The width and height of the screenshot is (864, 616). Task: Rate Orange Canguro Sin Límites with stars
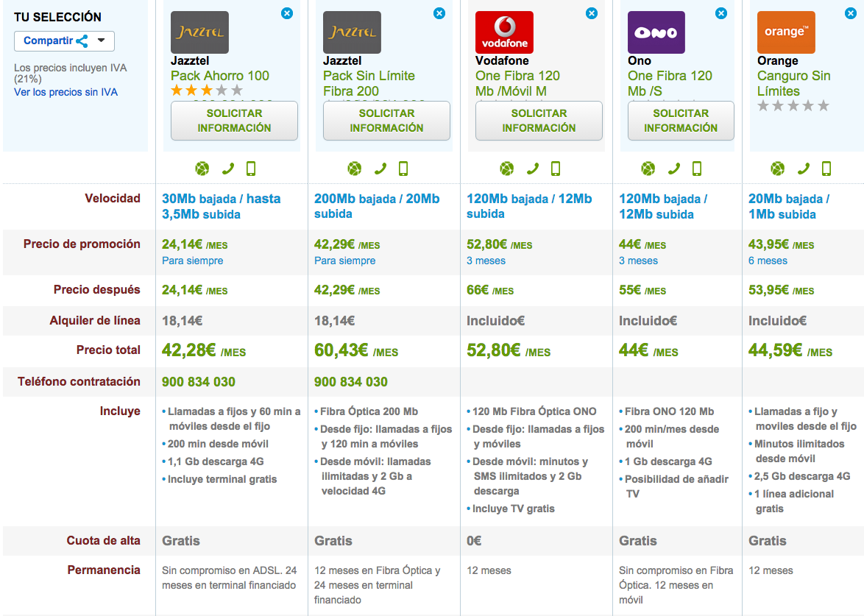[793, 106]
